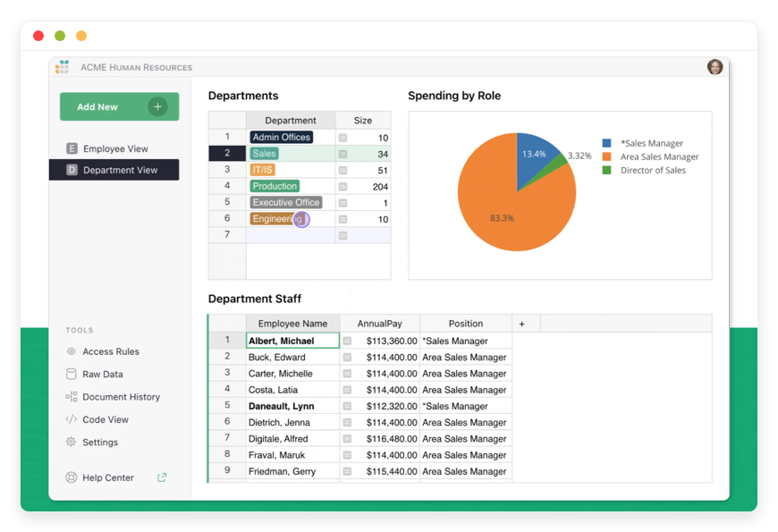Click the blue *Sales Manager legend swatch
This screenshot has height=532, width=778.
[x=606, y=143]
